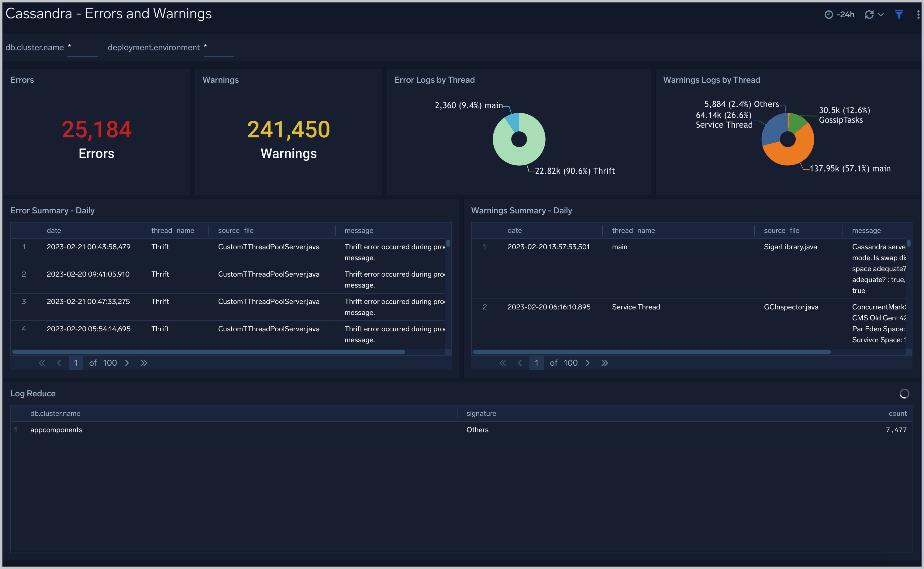Click the clock icon beside -24h
The width and height of the screenshot is (924, 569).
829,15
